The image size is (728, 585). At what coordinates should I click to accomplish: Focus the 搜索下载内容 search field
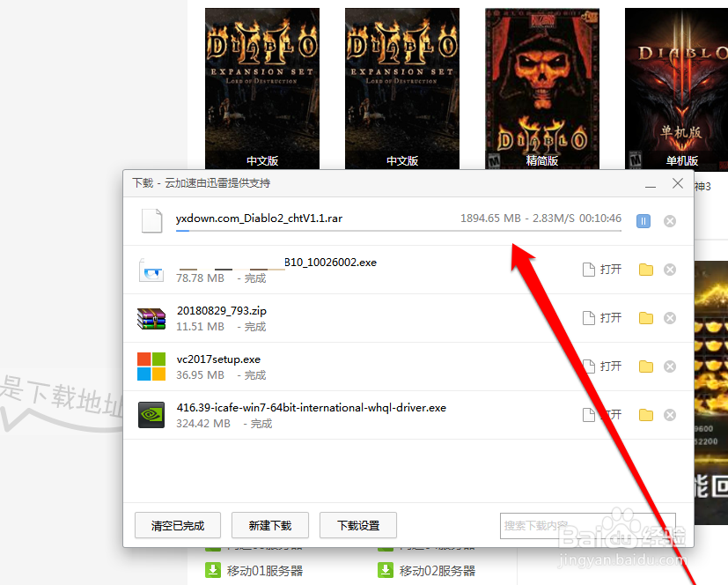(588, 526)
